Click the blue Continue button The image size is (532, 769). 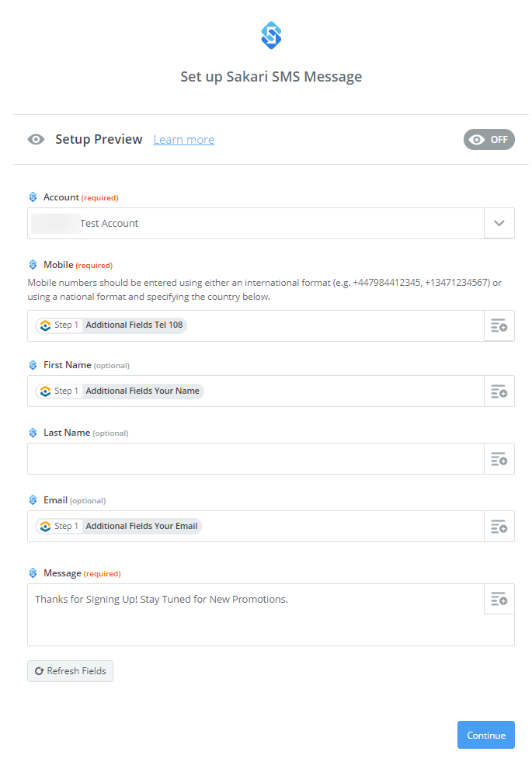486,735
